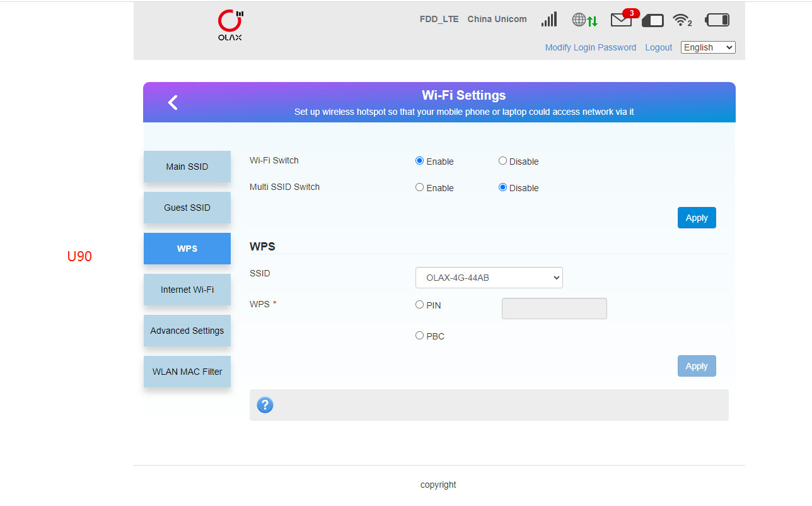The height and width of the screenshot is (506, 812).
Task: Go back using the left arrow icon
Action: click(x=173, y=102)
